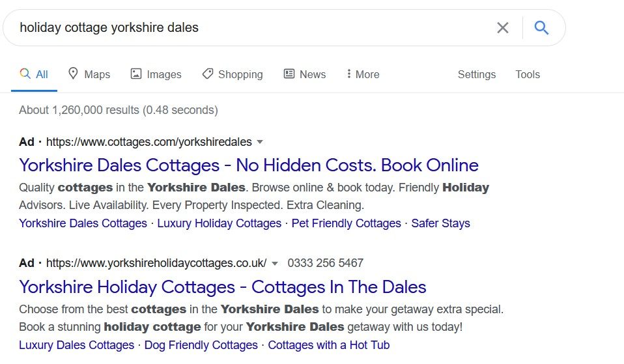
Task: Switch to Images results tab
Action: click(x=156, y=74)
